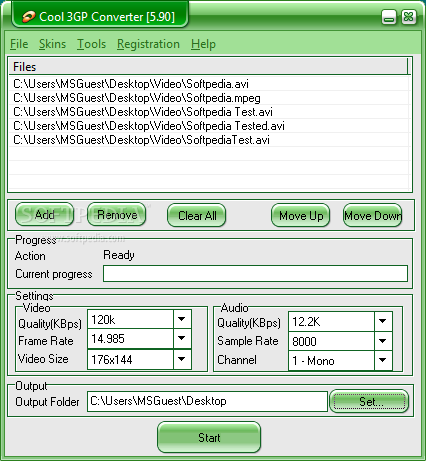Click the Cool 3GP Converter title icon
Viewport: 426px width, 461px height.
click(x=29, y=16)
